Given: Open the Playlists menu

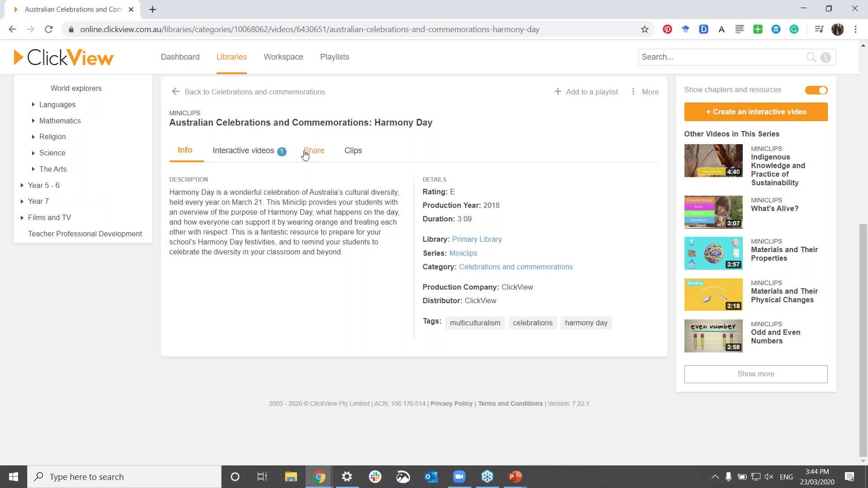Looking at the screenshot, I should click(335, 57).
